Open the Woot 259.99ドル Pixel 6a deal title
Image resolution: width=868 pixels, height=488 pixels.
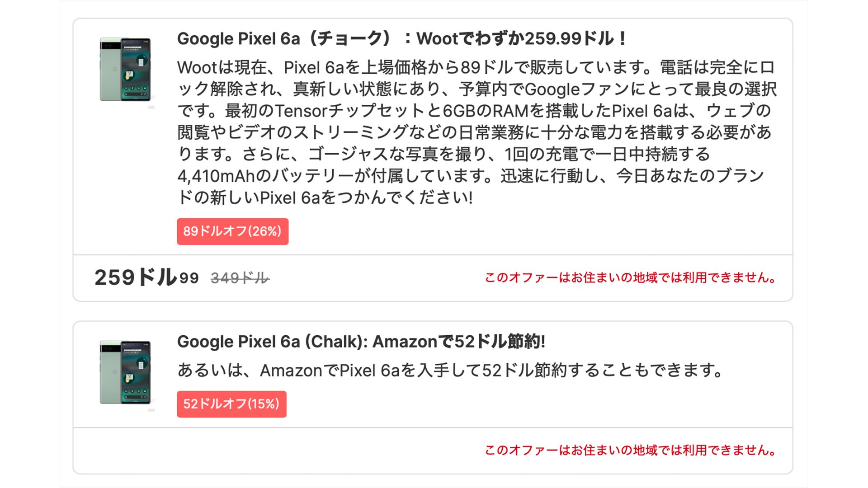click(x=401, y=39)
